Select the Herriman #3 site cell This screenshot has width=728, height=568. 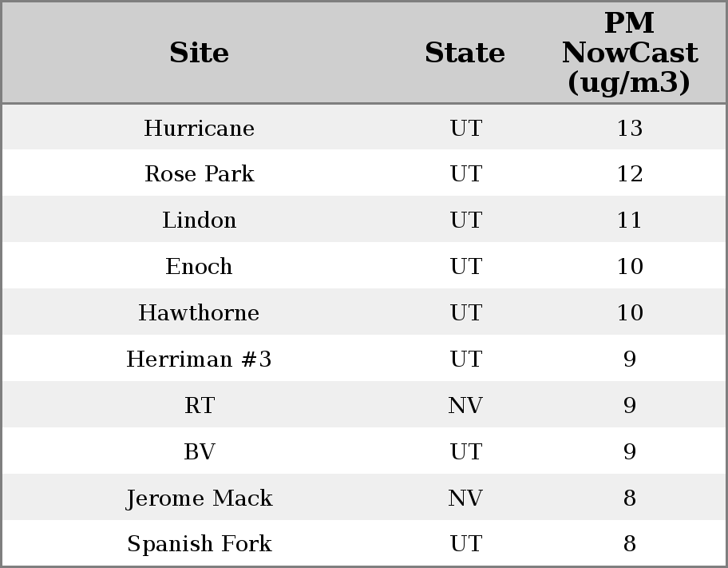[199, 359]
